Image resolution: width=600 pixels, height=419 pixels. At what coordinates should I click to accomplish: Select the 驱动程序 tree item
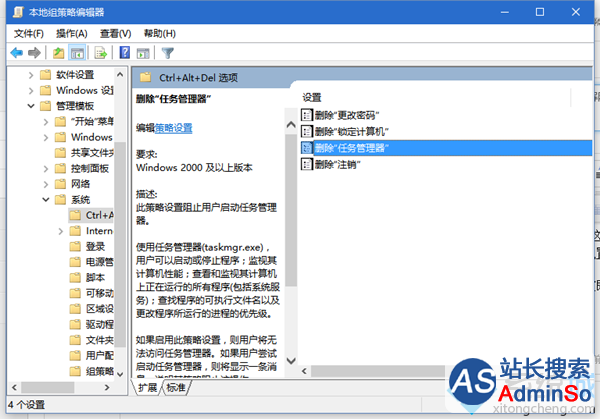point(99,324)
